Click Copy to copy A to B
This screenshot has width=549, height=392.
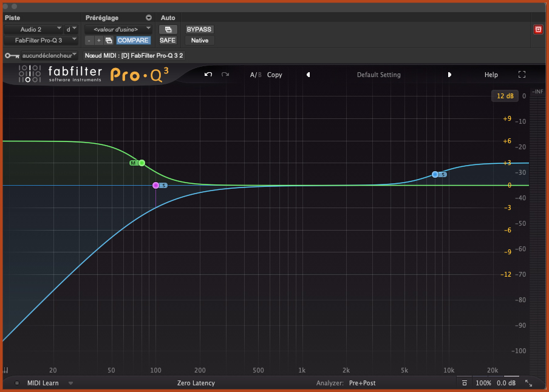click(x=274, y=75)
